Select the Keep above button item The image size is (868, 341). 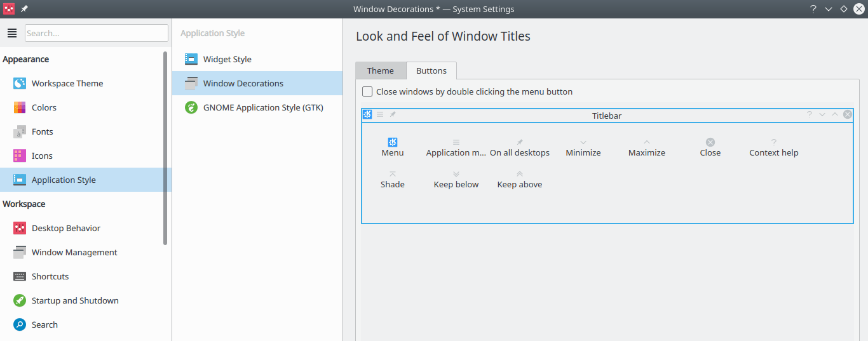coord(520,179)
